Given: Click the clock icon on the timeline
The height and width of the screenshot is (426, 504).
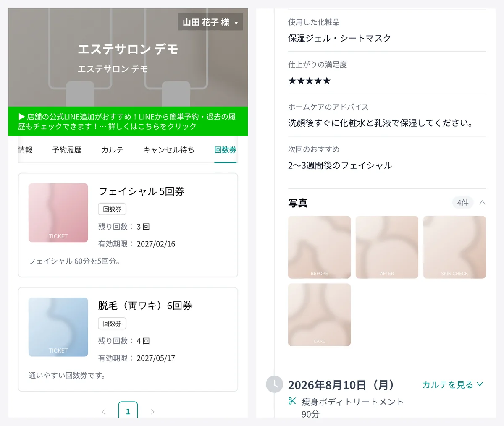Looking at the screenshot, I should tap(275, 384).
